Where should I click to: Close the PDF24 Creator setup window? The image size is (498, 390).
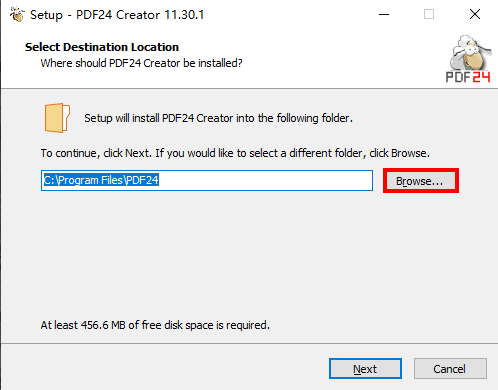tap(475, 14)
